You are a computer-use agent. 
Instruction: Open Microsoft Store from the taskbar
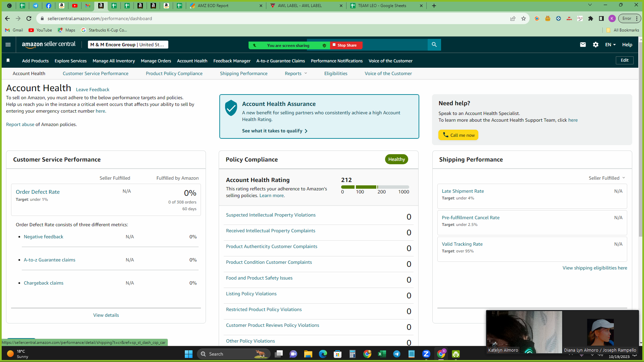(x=337, y=354)
